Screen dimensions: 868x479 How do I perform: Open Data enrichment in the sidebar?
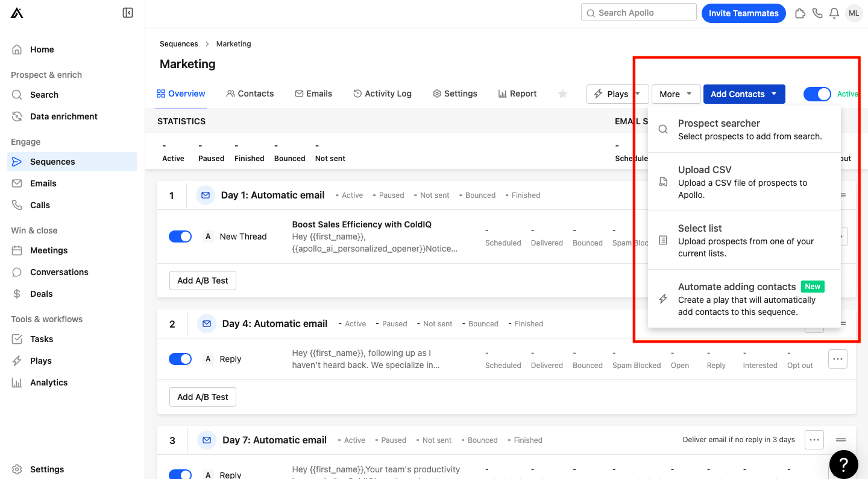[x=72, y=116]
